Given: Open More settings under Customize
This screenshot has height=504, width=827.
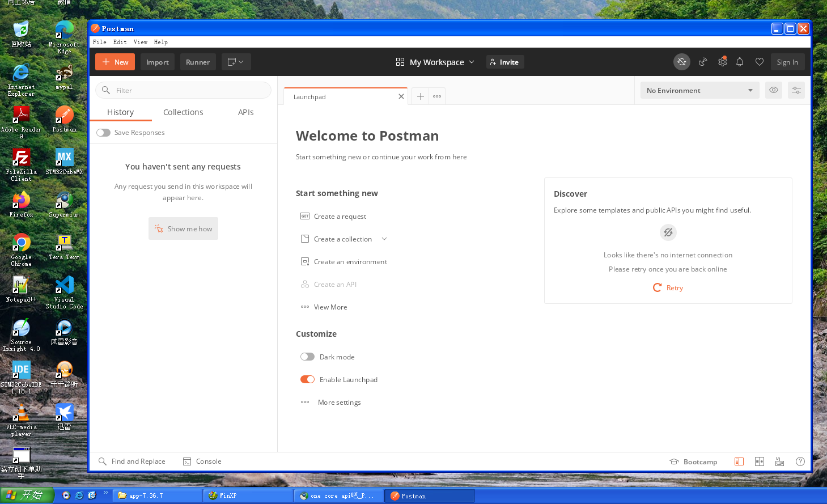Looking at the screenshot, I should click(x=331, y=402).
